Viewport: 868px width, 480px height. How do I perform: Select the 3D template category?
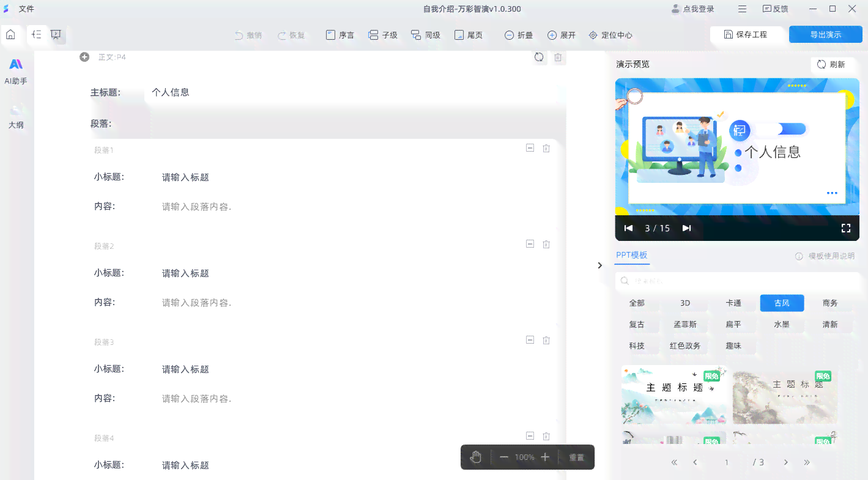tap(685, 303)
